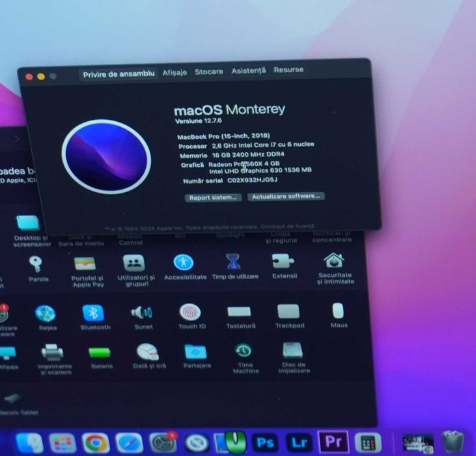Click the 16 GB 2400 MHz DDR4 text

point(248,154)
